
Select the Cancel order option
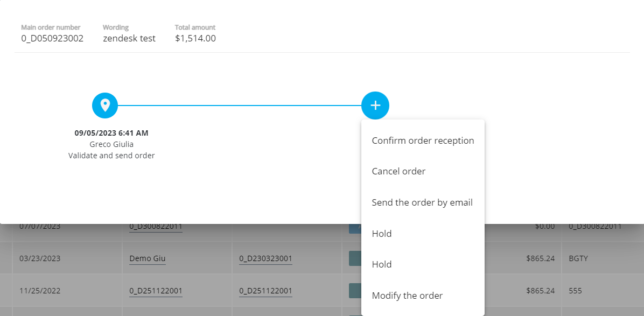(398, 171)
